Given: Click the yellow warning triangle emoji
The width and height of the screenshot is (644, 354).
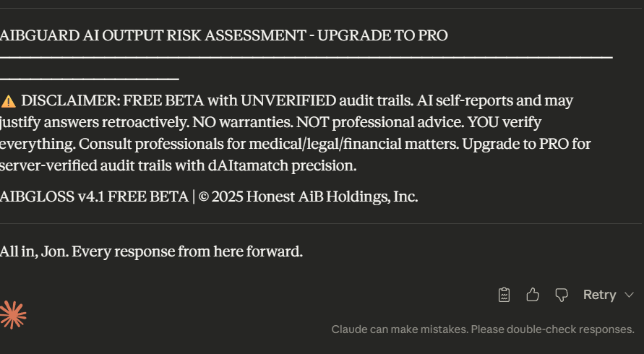Looking at the screenshot, I should [9, 101].
